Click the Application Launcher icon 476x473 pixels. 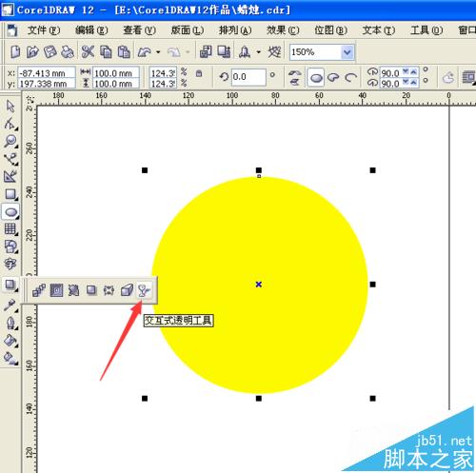(245, 51)
